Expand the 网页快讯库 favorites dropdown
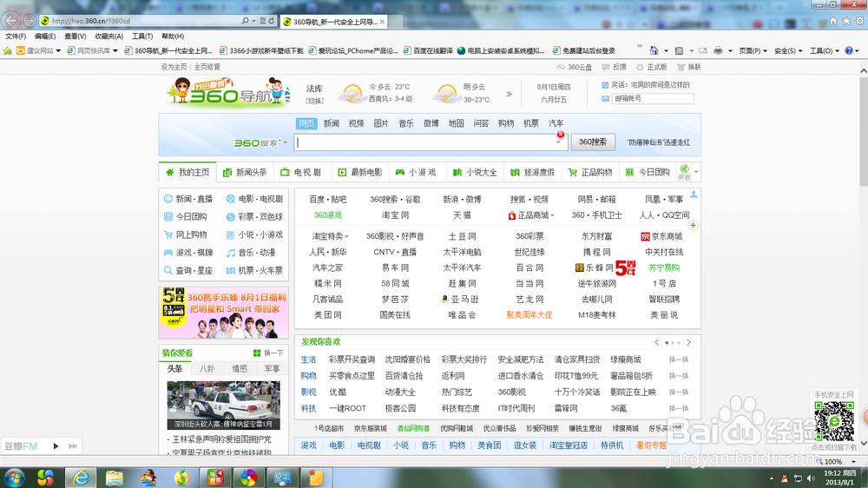The width and height of the screenshot is (868, 488). [115, 50]
